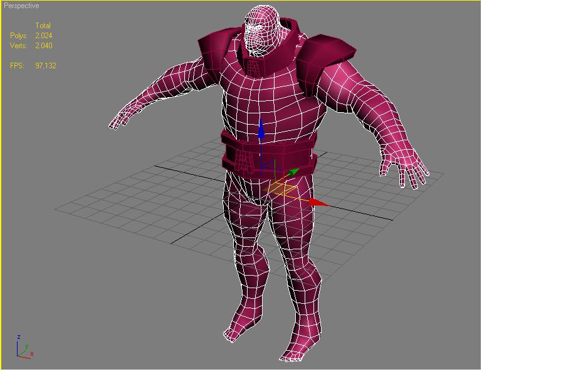Viewport: 588px width, 384px height.
Task: Click the Polys count value 2.024
Action: click(x=43, y=36)
